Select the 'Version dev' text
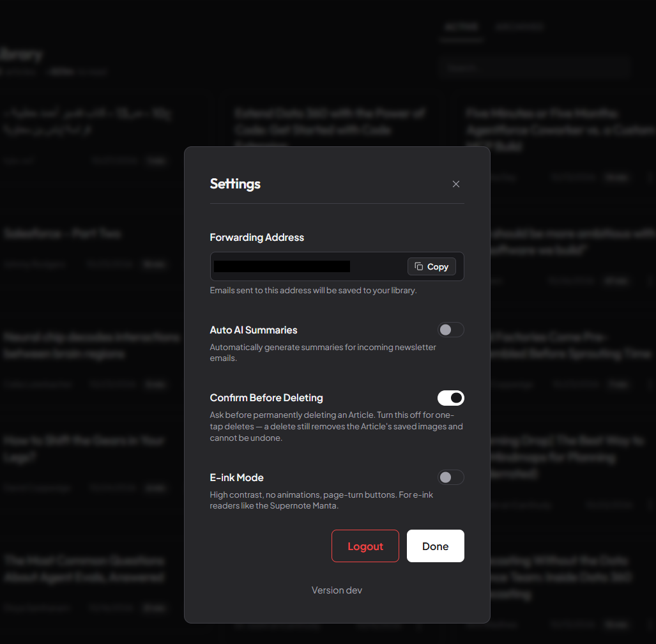The image size is (656, 644). 337,590
